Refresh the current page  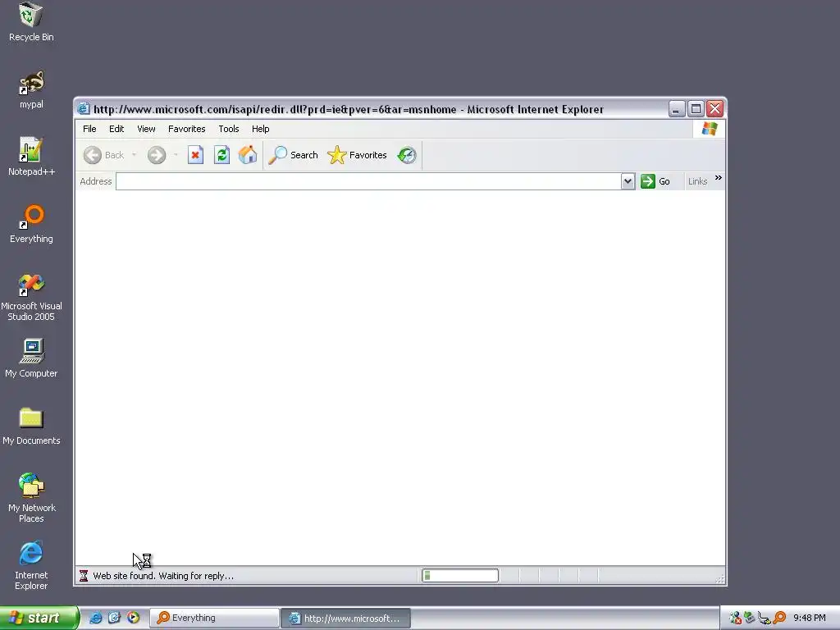[221, 155]
